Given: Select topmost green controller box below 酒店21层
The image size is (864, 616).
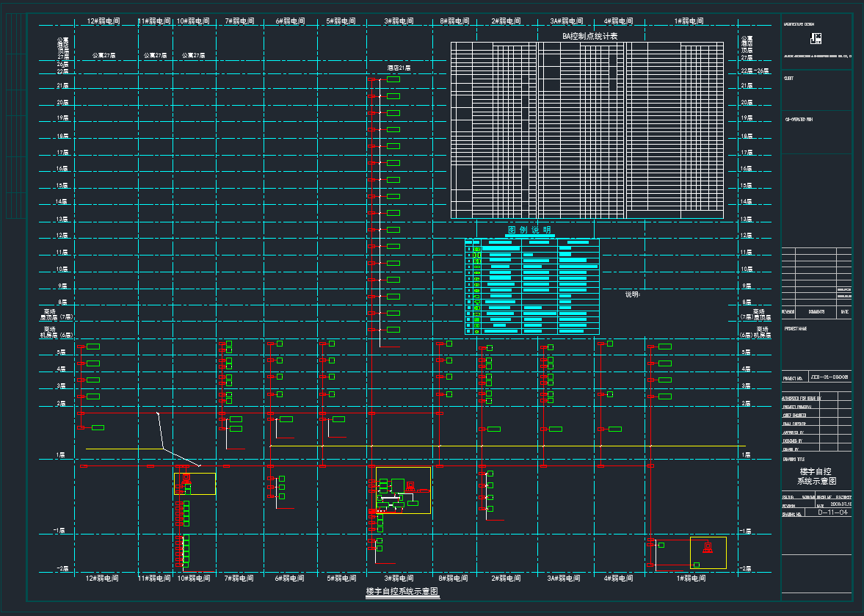Looking at the screenshot, I should [393, 79].
